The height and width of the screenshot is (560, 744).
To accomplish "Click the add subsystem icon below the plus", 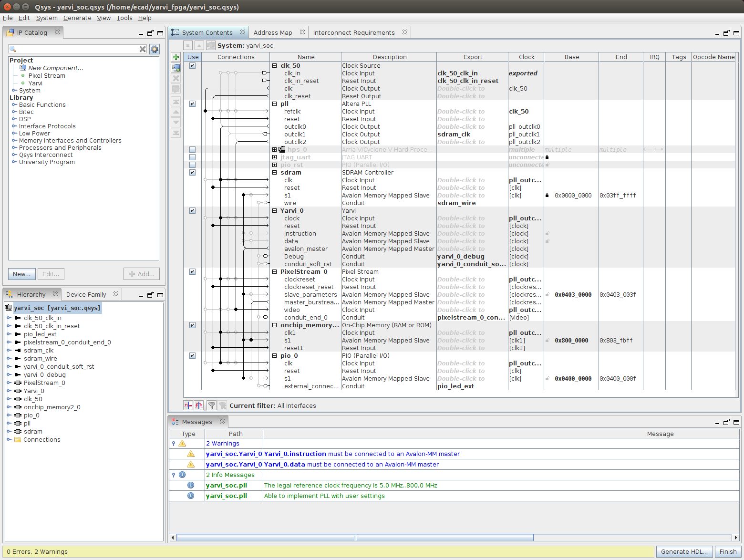I will point(176,68).
